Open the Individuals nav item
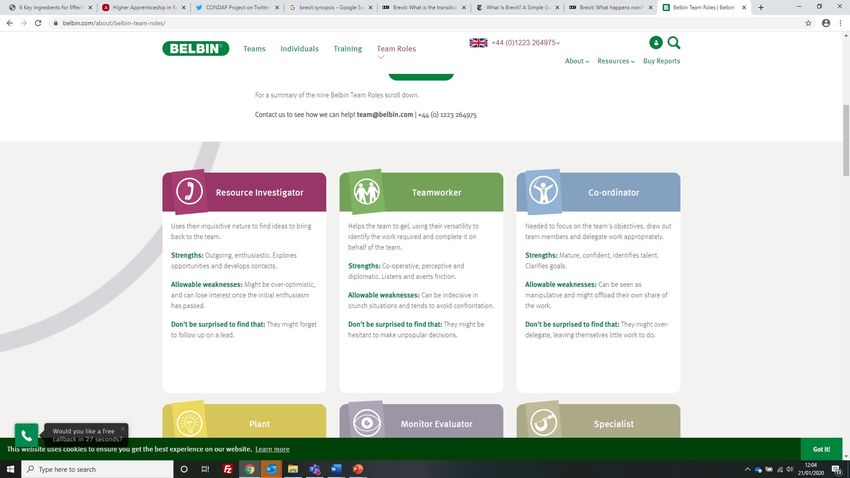The image size is (850, 478). pyautogui.click(x=299, y=49)
